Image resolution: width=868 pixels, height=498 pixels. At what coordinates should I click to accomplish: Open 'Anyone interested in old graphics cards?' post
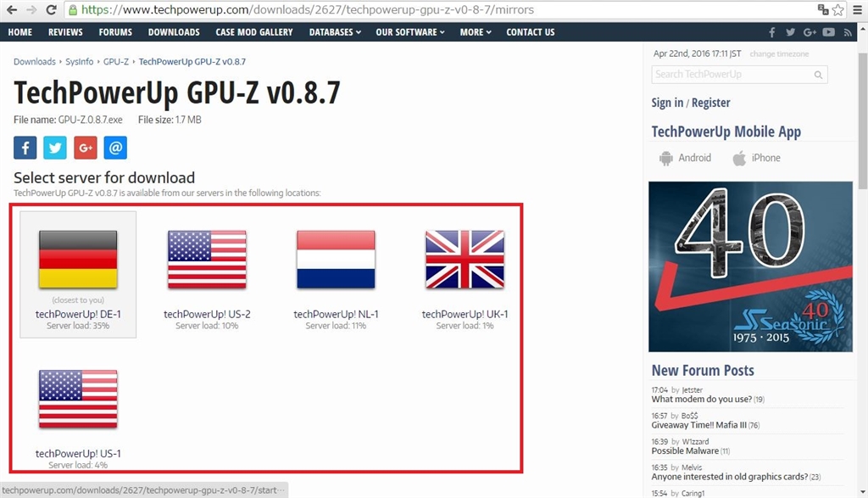(x=730, y=477)
